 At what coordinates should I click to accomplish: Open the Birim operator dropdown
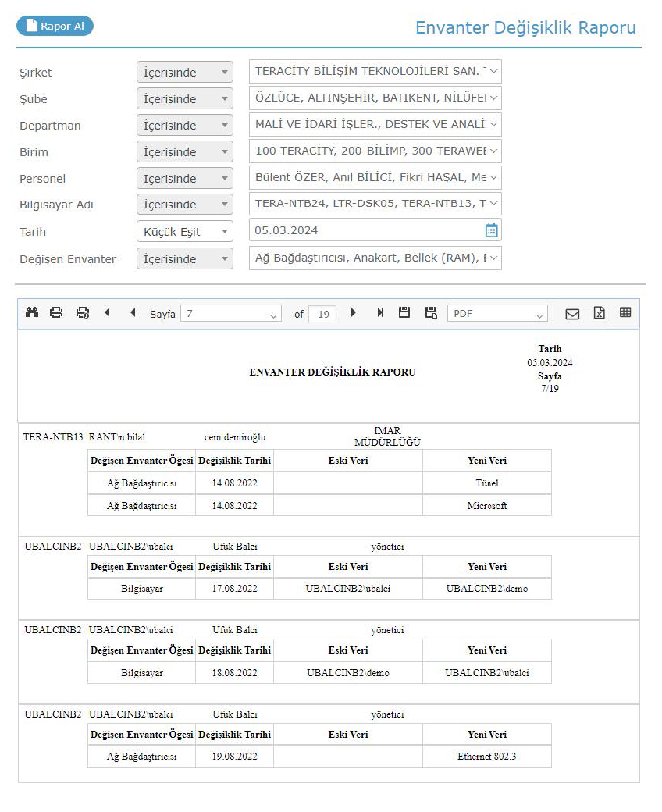pos(185,151)
